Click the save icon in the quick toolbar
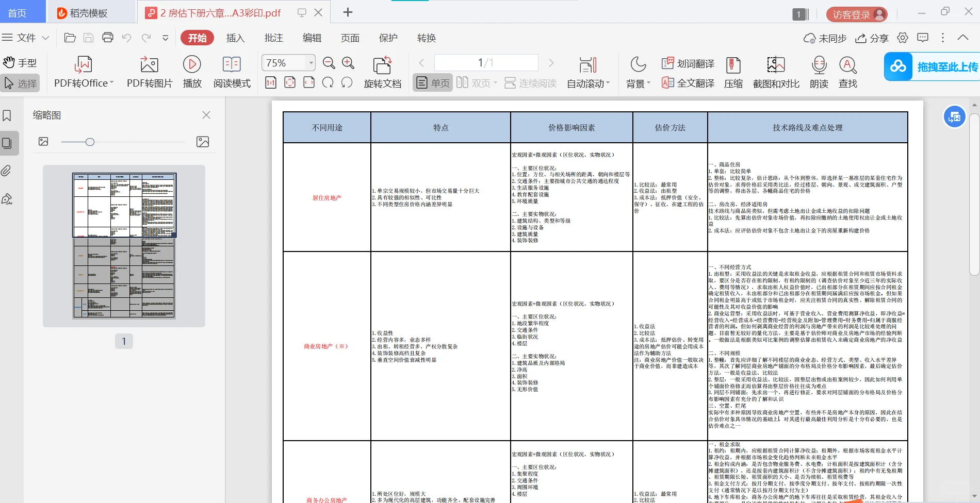The height and width of the screenshot is (503, 980). click(x=89, y=38)
